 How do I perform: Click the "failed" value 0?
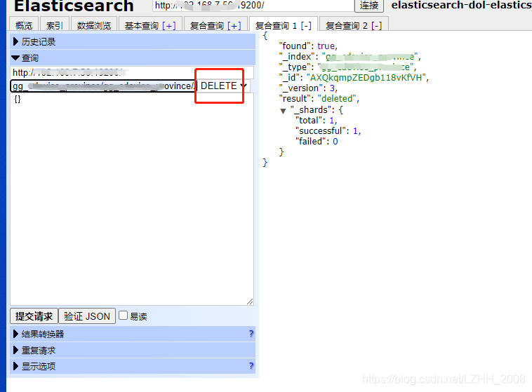(x=335, y=142)
